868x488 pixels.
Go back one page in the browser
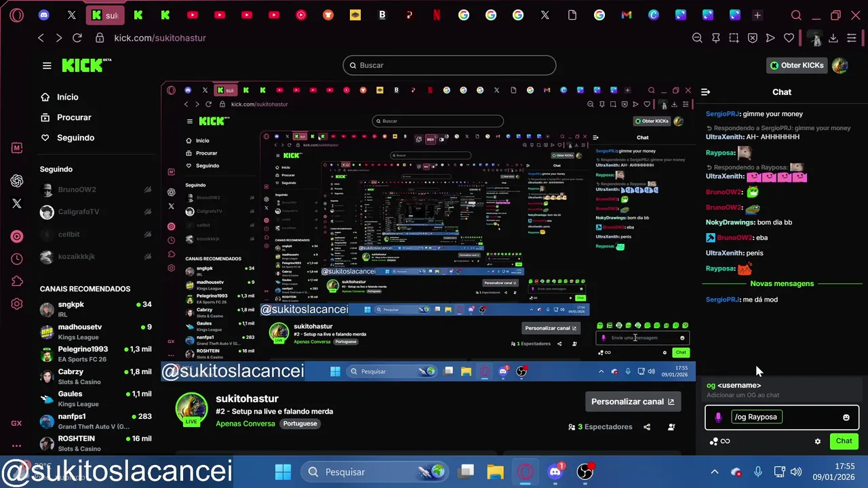[41, 38]
